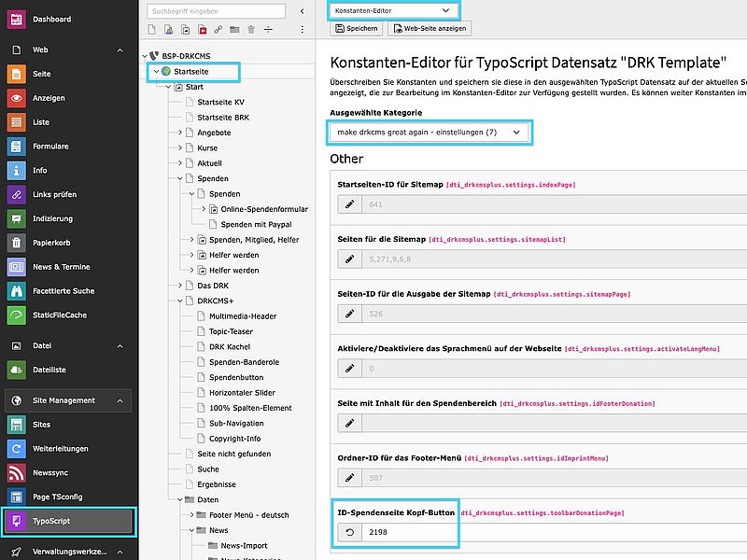Click the Newssync module icon
This screenshot has width=747, height=560.
[x=16, y=472]
